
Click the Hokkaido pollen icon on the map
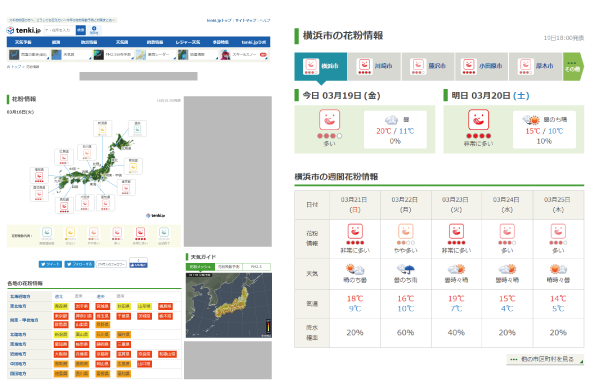click(x=137, y=129)
